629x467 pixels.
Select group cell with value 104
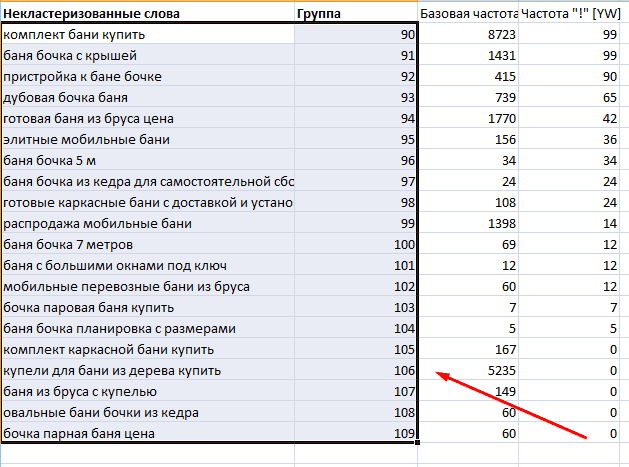tap(356, 328)
